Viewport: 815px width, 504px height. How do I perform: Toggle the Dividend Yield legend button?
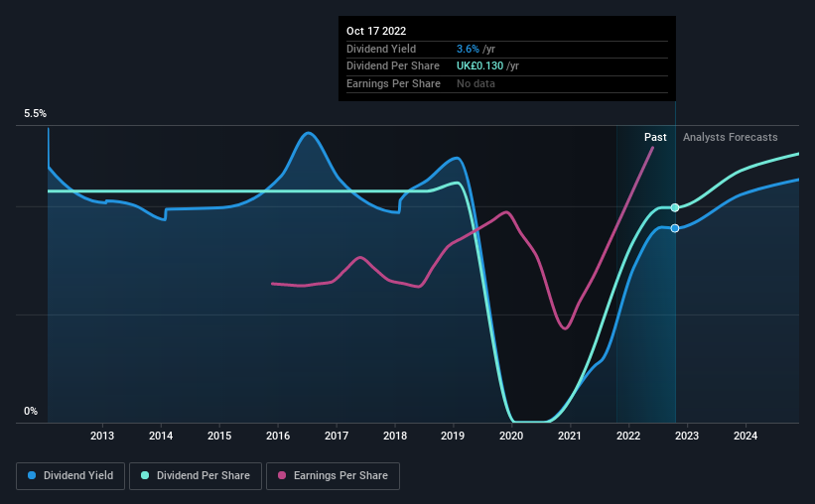[x=70, y=476]
